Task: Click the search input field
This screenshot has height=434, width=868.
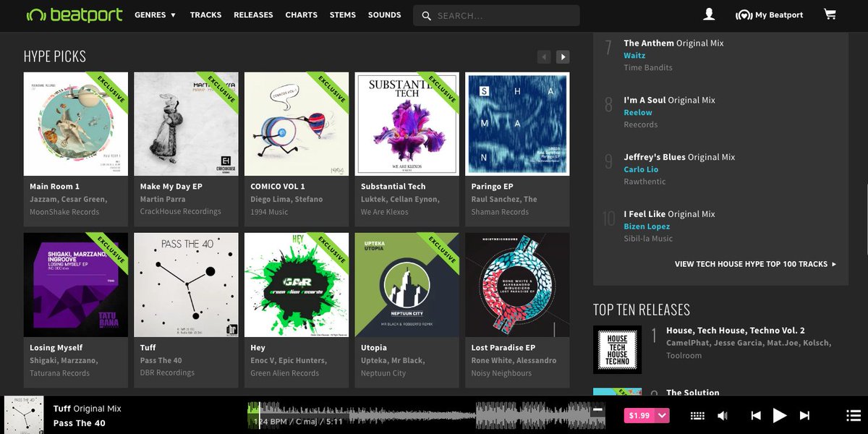Action: point(496,15)
